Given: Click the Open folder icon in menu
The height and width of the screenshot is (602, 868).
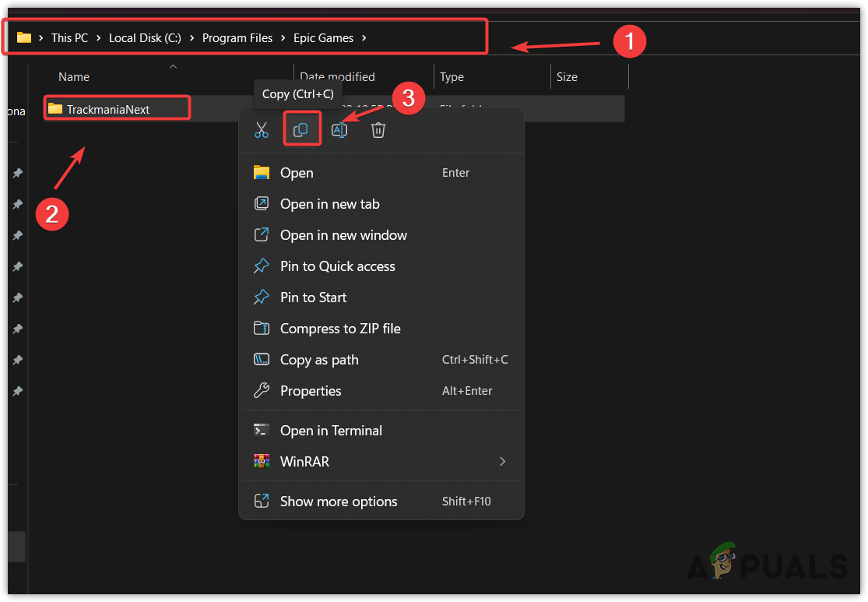Looking at the screenshot, I should [262, 172].
